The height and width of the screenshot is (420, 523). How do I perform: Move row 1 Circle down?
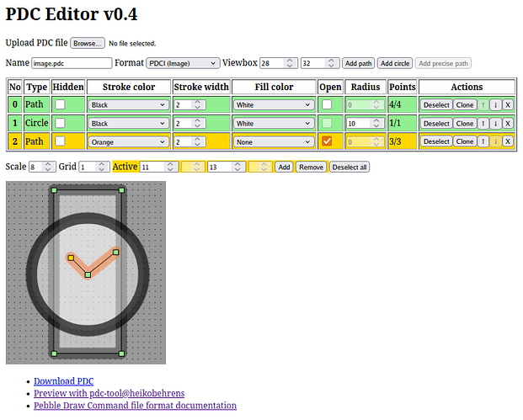[495, 123]
